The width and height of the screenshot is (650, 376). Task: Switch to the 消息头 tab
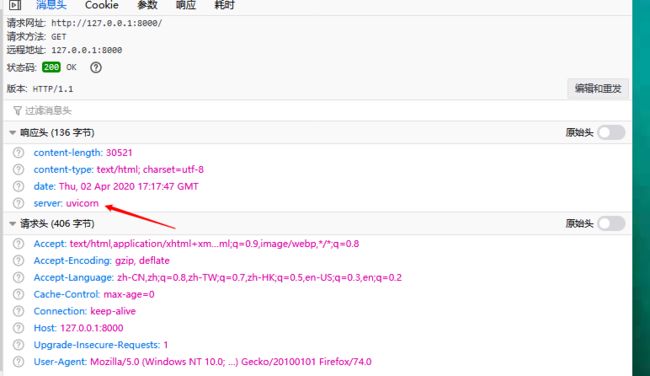tap(51, 5)
